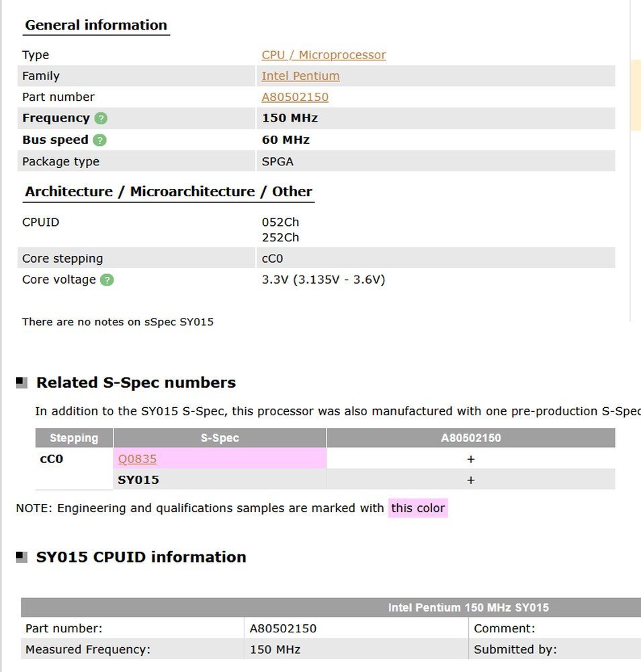Click the 'CPUID' row label
641x672 pixels.
41,222
